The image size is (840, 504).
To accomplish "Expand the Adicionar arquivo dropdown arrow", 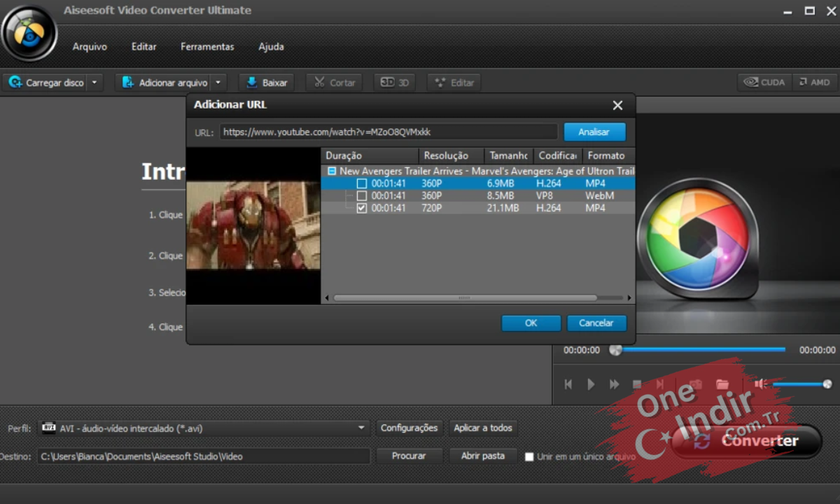I will pos(219,83).
